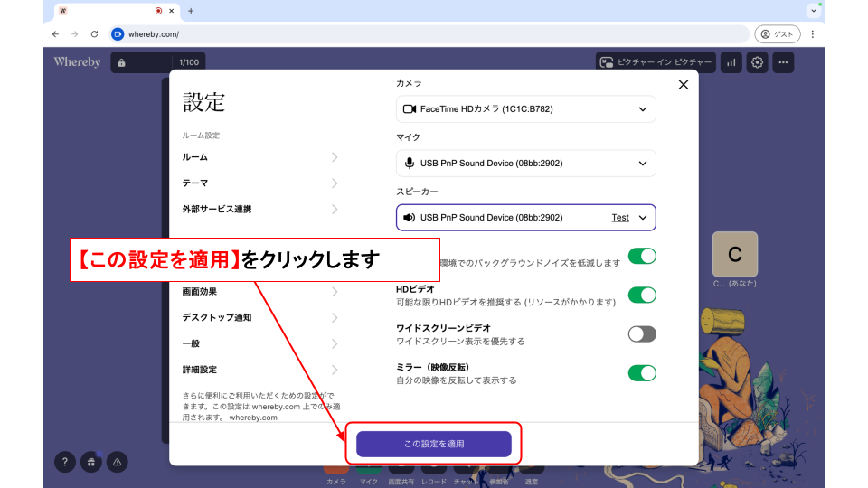Close the settings dialog with X
Image resolution: width=868 pixels, height=488 pixels.
click(683, 85)
